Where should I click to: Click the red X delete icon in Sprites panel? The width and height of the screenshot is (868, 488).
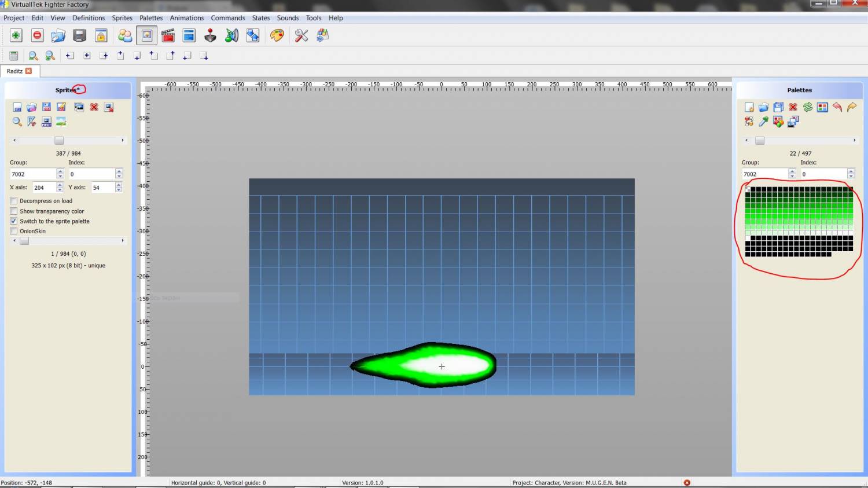94,107
